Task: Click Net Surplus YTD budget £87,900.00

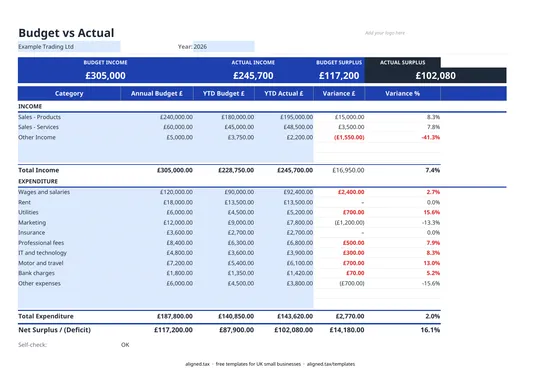Action: (x=237, y=330)
